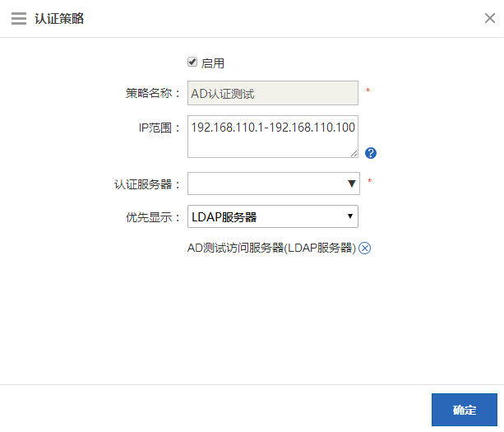504x432 pixels.
Task: Open the 认证服务器 dropdown
Action: coord(273,183)
